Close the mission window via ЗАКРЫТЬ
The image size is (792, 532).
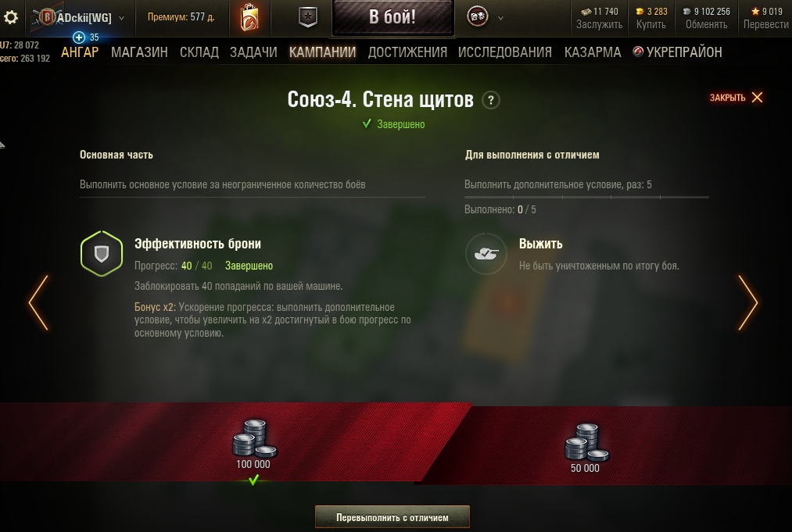(736, 98)
